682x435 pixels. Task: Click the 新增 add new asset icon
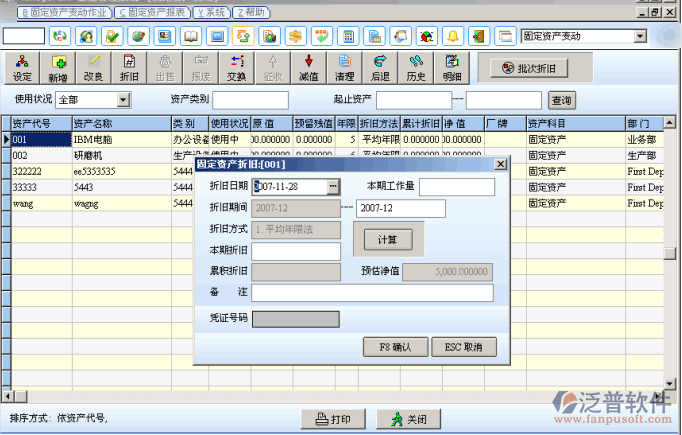[x=58, y=68]
